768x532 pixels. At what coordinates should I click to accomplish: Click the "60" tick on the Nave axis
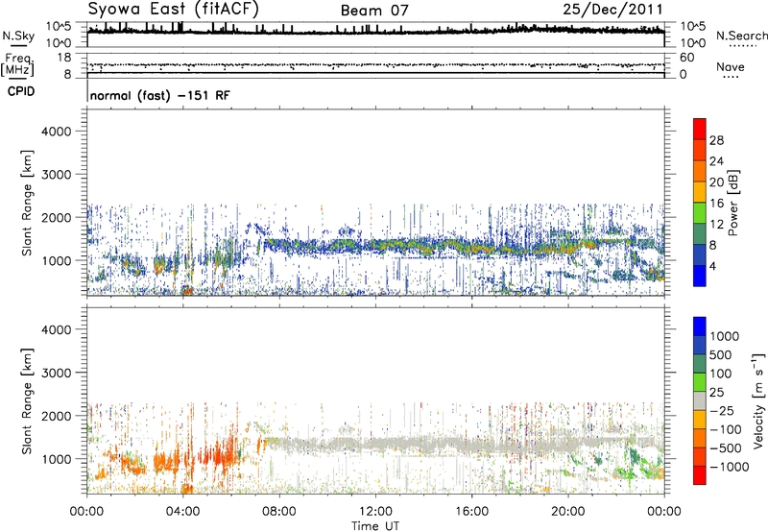[x=686, y=58]
